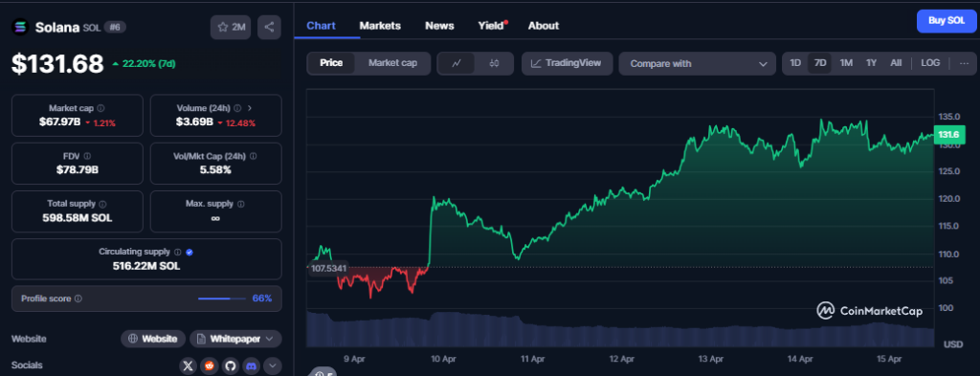Switch chart to line view

(457, 63)
